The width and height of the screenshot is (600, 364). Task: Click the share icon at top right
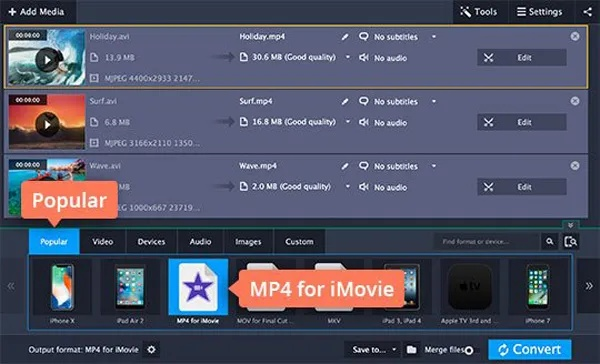click(x=587, y=11)
